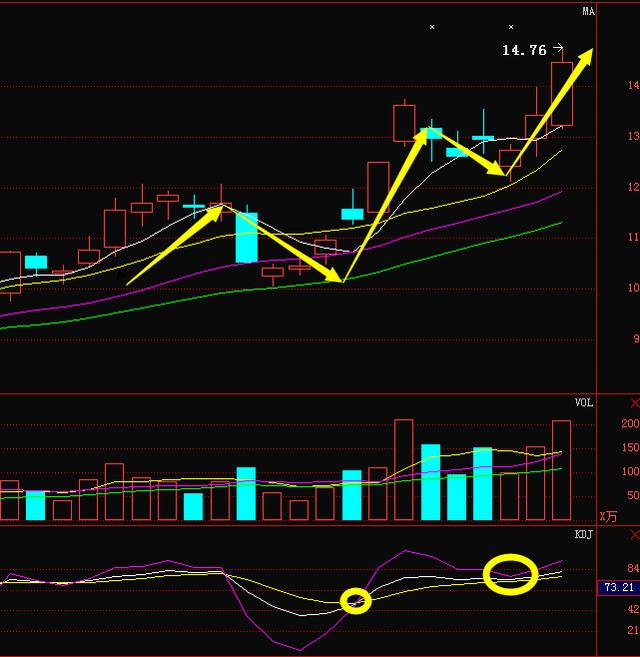Click the small arrow beside 14.76
Viewport: 640px width, 657px height.
tap(558, 48)
